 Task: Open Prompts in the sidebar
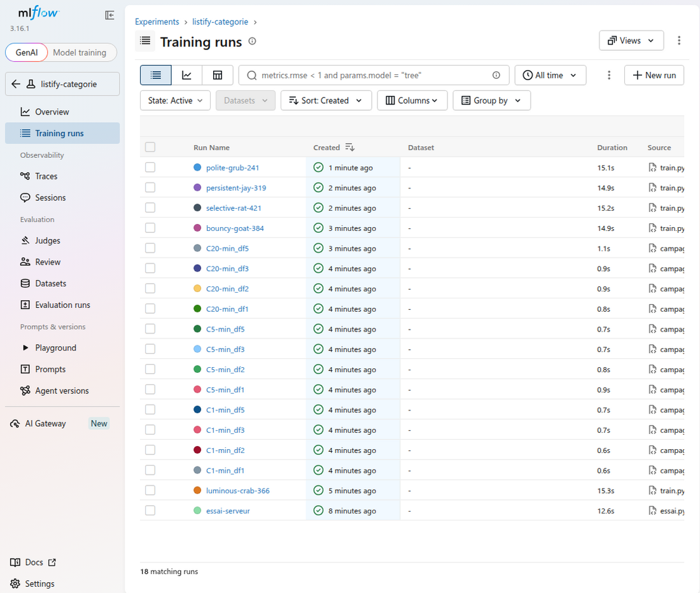coord(62,369)
